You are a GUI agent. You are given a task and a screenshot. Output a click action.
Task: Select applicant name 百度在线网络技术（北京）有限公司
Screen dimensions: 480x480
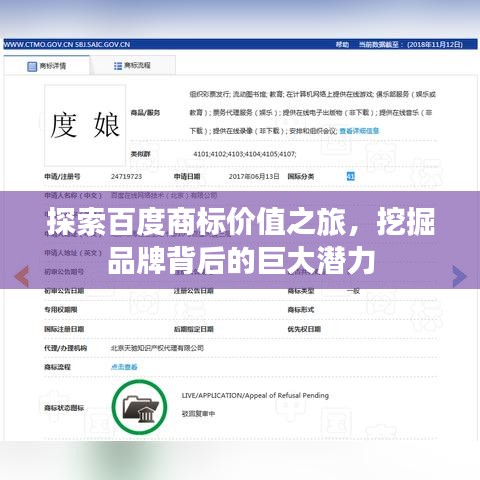pyautogui.click(x=164, y=195)
